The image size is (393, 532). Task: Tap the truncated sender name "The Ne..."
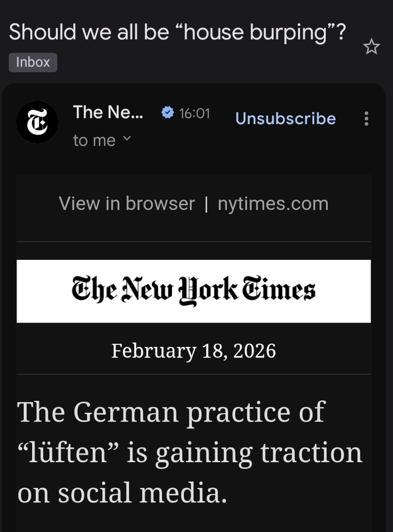pos(108,112)
